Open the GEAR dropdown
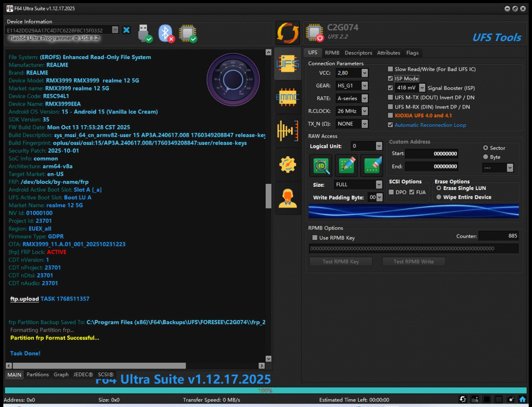This screenshot has width=532, height=407. pos(365,86)
